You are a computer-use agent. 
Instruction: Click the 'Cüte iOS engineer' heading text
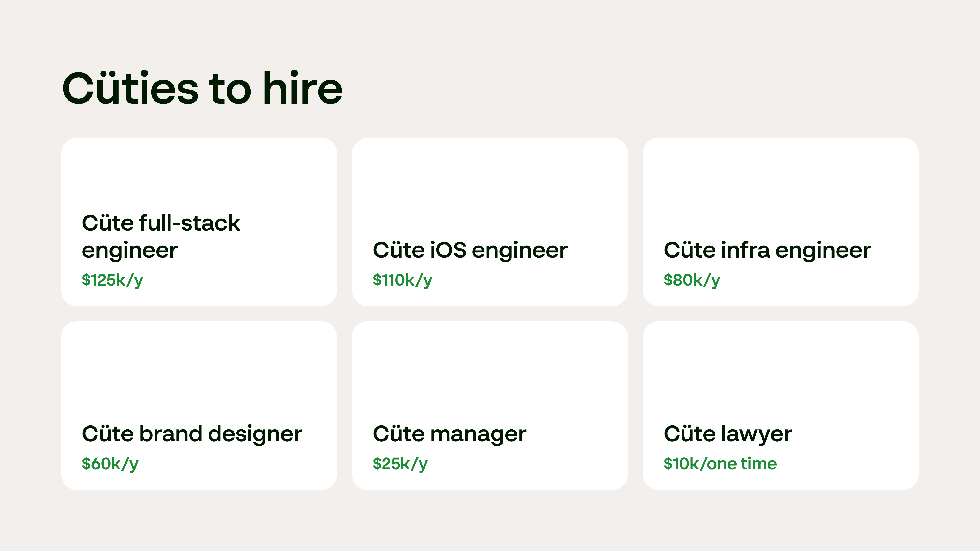470,250
